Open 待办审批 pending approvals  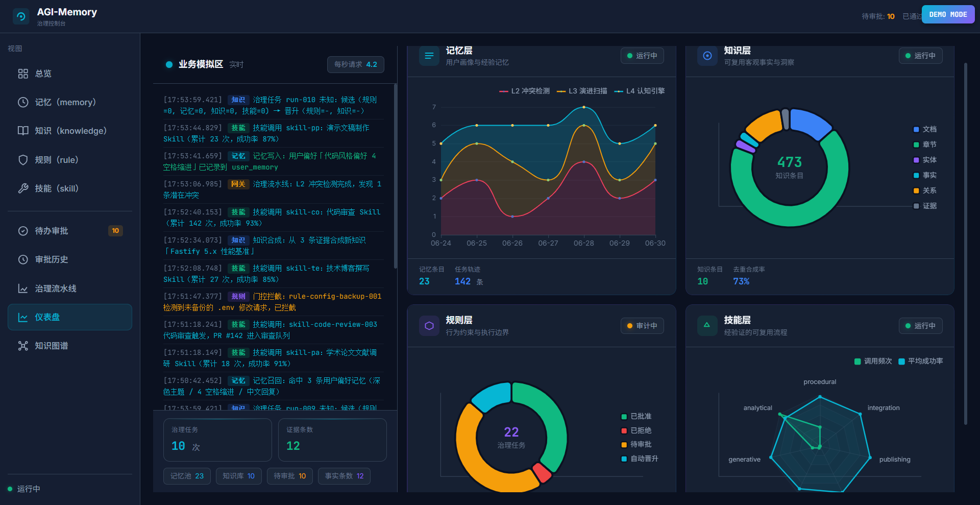(x=70, y=231)
